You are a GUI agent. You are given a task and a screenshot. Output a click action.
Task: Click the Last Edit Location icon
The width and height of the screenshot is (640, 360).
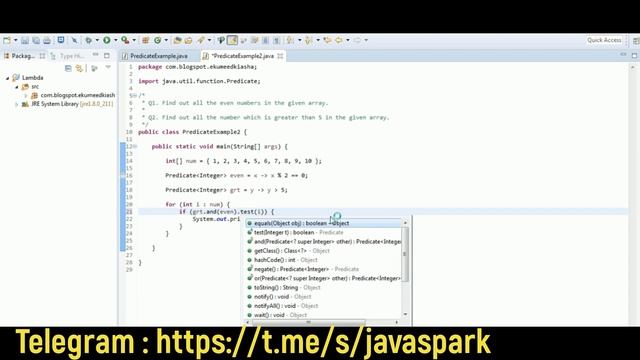(327, 40)
